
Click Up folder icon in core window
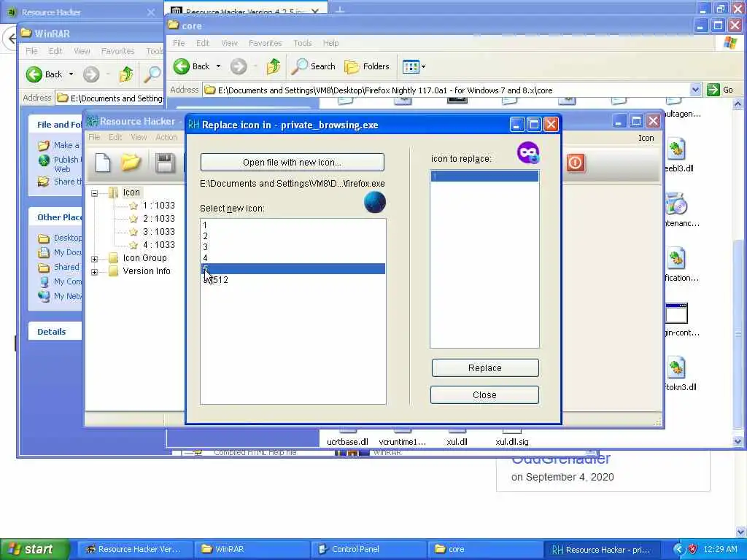[274, 66]
